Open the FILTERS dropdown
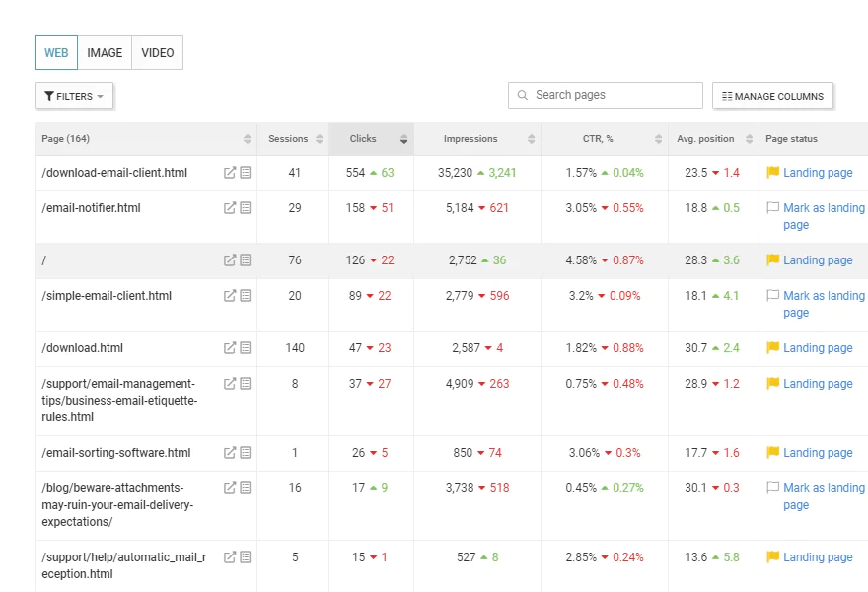The image size is (868, 592). (x=74, y=96)
